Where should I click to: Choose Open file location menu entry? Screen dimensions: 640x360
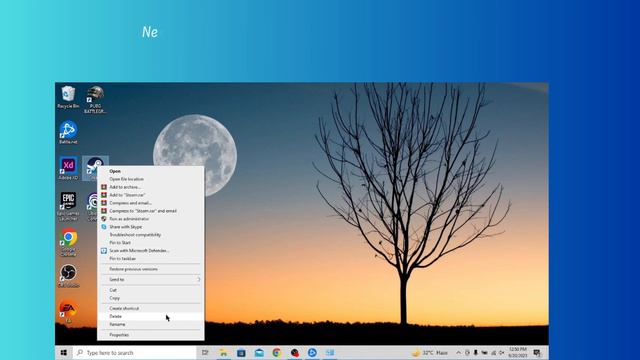(x=150, y=179)
